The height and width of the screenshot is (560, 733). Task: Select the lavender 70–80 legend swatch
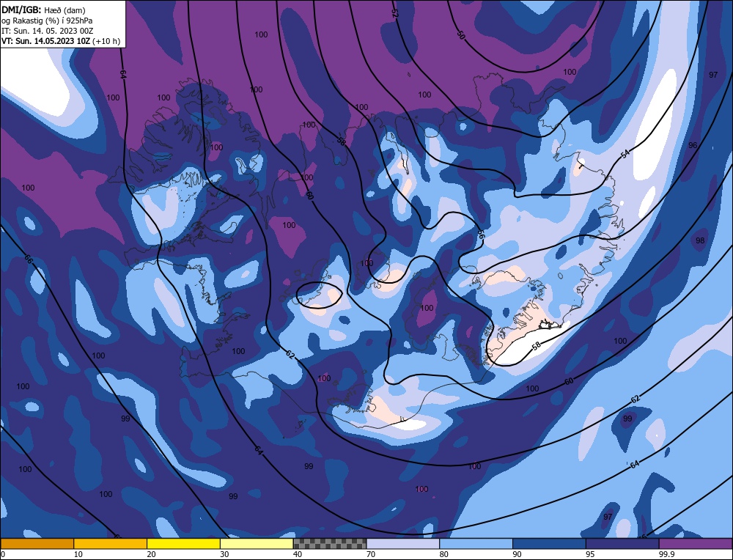(x=403, y=543)
